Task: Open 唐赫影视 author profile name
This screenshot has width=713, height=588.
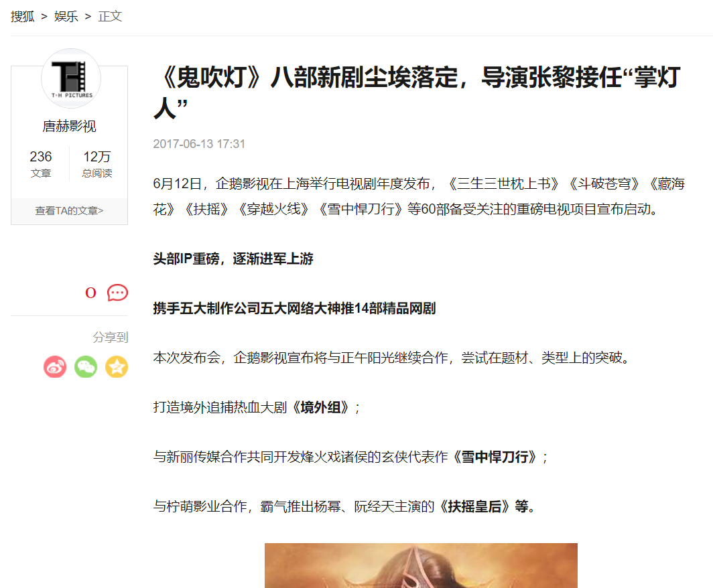Action: pyautogui.click(x=69, y=127)
